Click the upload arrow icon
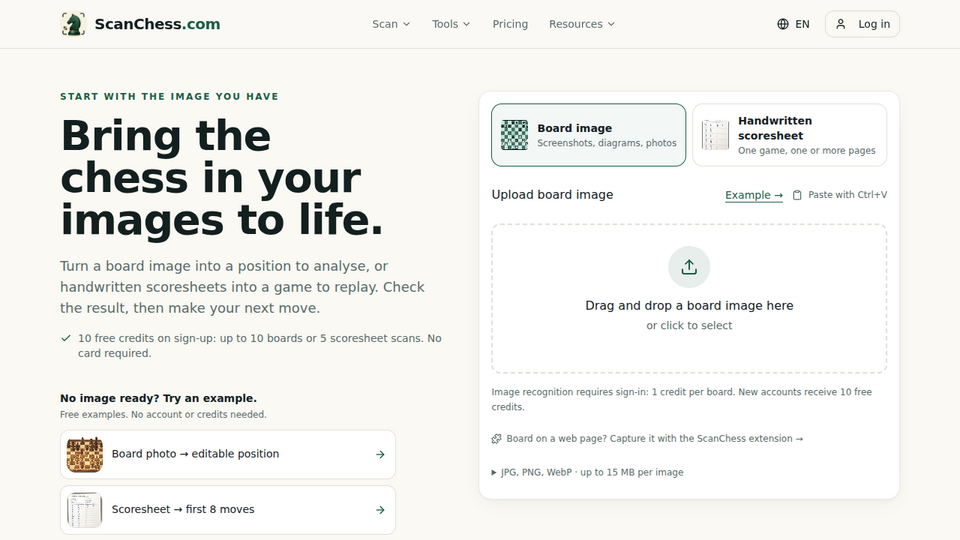The height and width of the screenshot is (540, 960). click(x=689, y=267)
